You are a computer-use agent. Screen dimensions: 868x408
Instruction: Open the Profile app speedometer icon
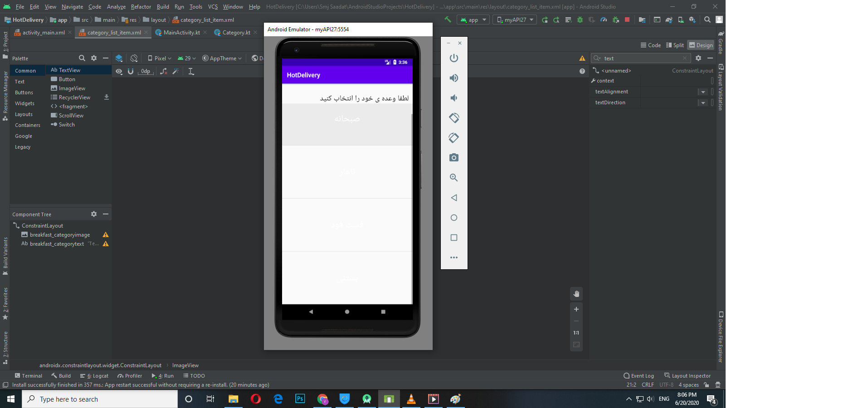click(x=604, y=20)
